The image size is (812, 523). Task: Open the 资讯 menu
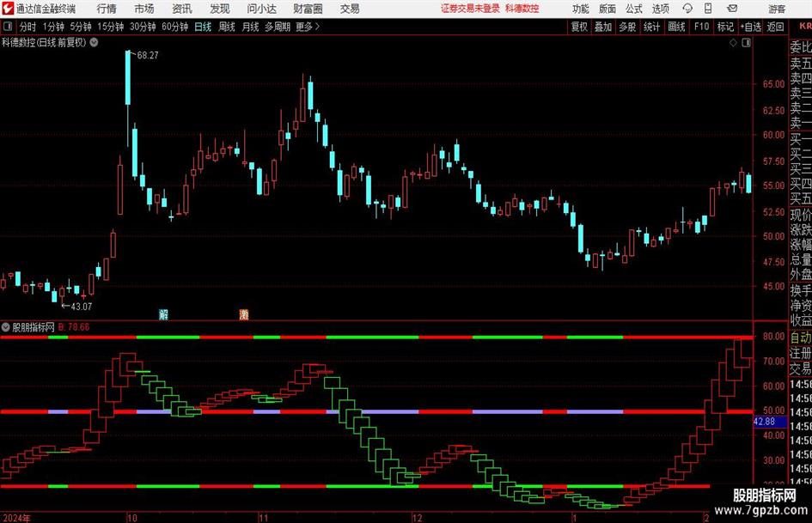point(182,9)
